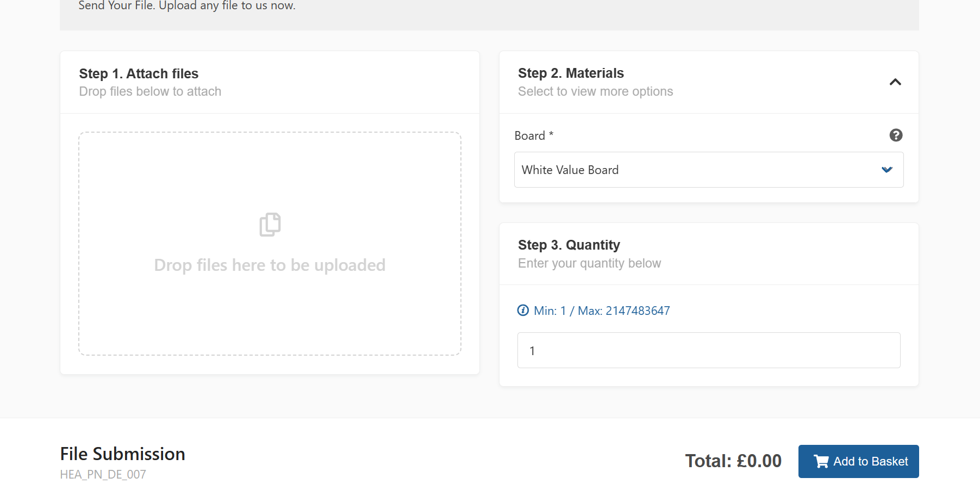Click the info icon beside Min/Max
Viewport: 980px width, 490px height.
[x=523, y=311]
